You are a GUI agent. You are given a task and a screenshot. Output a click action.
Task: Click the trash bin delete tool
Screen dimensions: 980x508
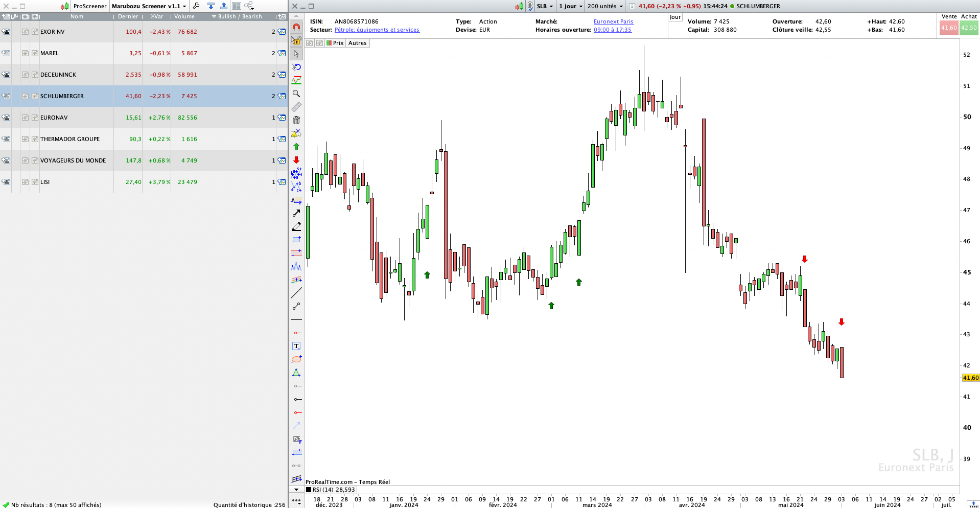pos(296,120)
